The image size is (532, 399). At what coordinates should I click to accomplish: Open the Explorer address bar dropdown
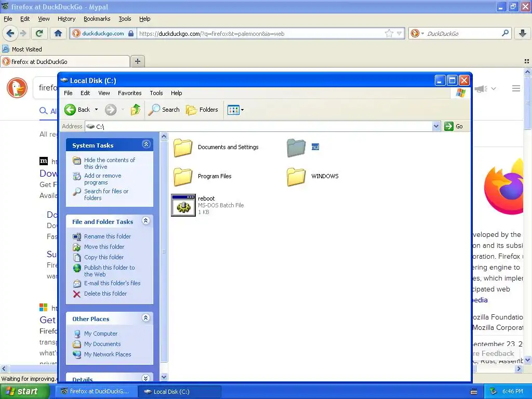tap(436, 126)
